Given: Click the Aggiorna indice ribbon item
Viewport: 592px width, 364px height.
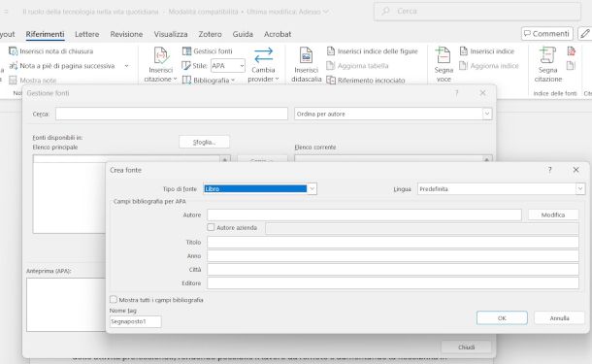Looking at the screenshot, I should (x=489, y=66).
